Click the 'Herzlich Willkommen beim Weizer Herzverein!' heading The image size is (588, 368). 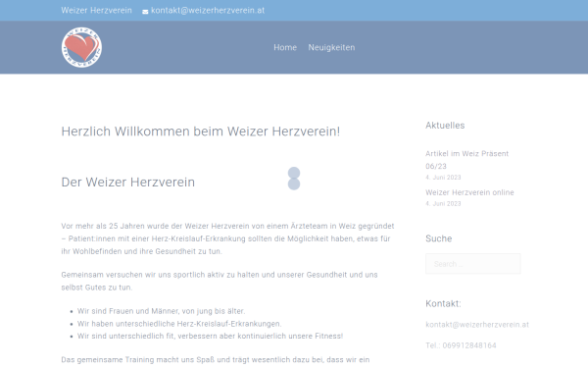(201, 131)
